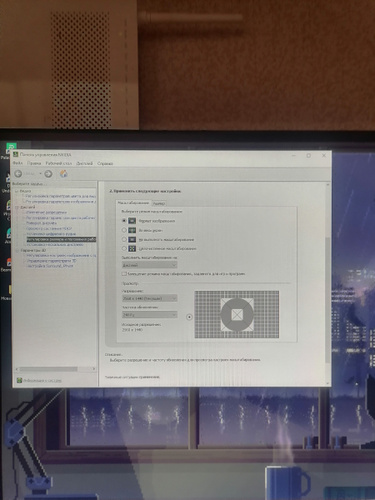This screenshot has height=500, width=375.
Task: Click the Forward arrow toolbar icon
Action: pos(48,174)
